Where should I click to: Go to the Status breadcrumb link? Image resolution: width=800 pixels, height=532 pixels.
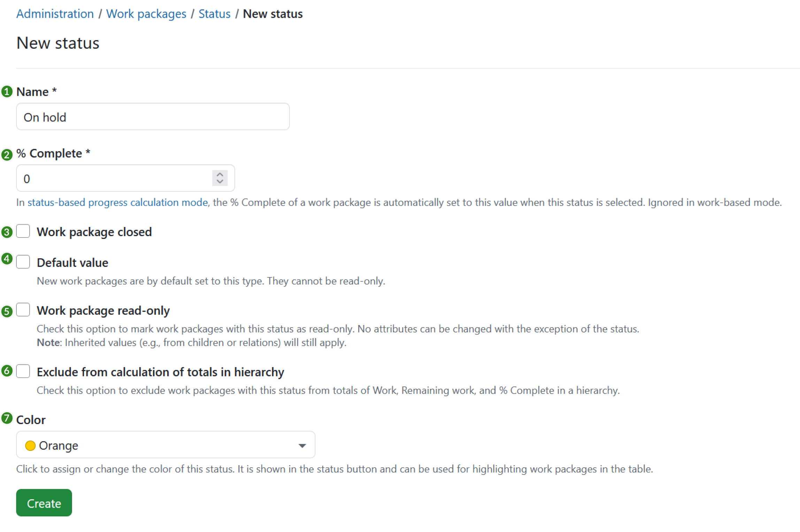click(214, 14)
